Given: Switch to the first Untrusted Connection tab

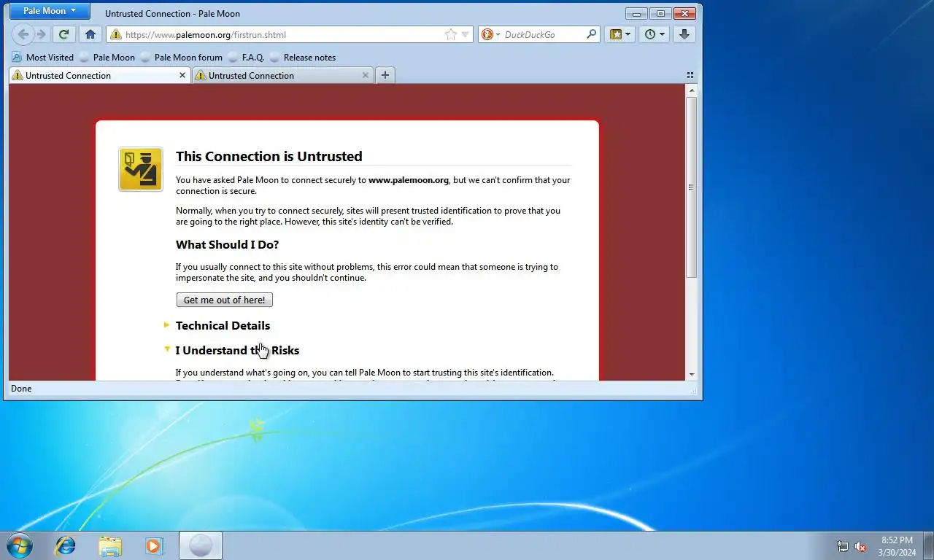Looking at the screenshot, I should (x=99, y=75).
